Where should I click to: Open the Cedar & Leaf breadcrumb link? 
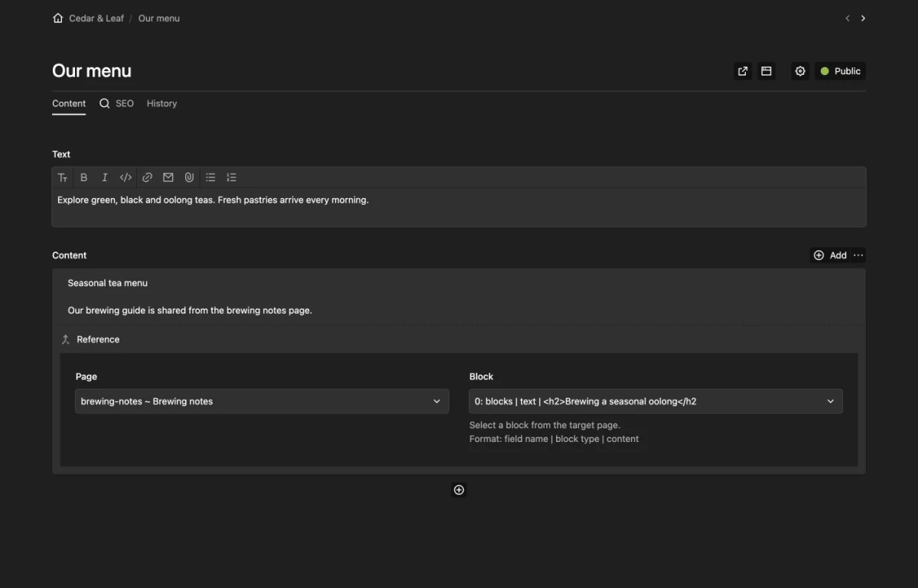pyautogui.click(x=96, y=18)
